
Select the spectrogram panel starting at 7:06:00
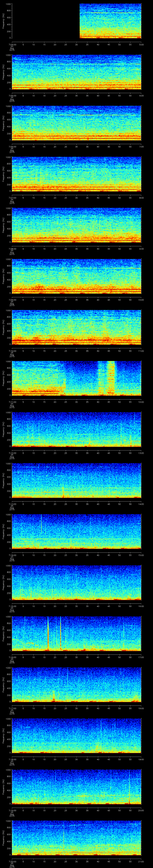pos(76,123)
